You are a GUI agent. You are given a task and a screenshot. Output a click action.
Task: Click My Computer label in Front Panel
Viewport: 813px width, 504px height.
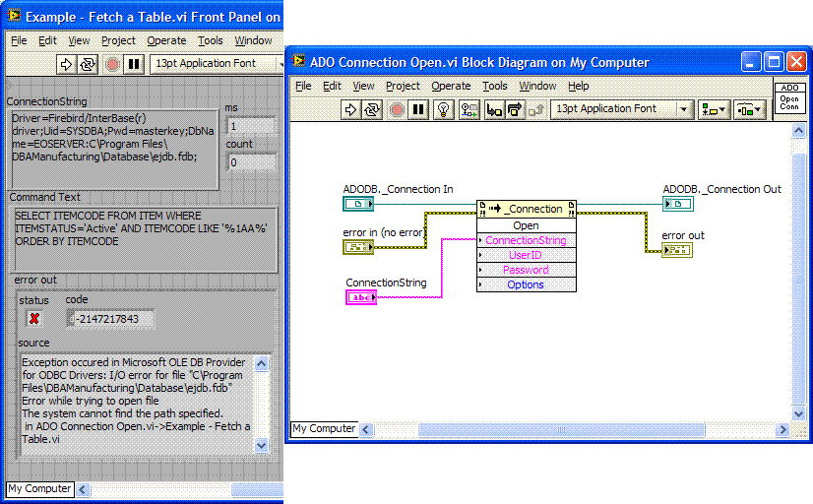40,489
